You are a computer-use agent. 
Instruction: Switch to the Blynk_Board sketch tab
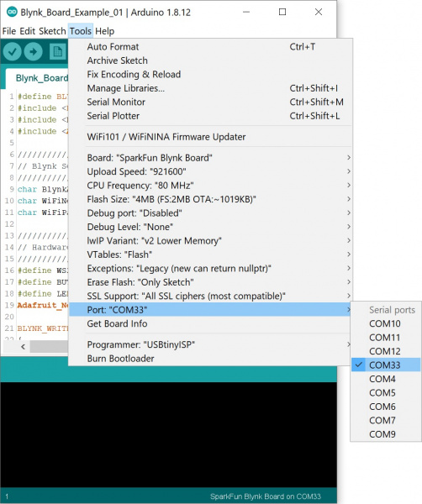click(x=38, y=78)
